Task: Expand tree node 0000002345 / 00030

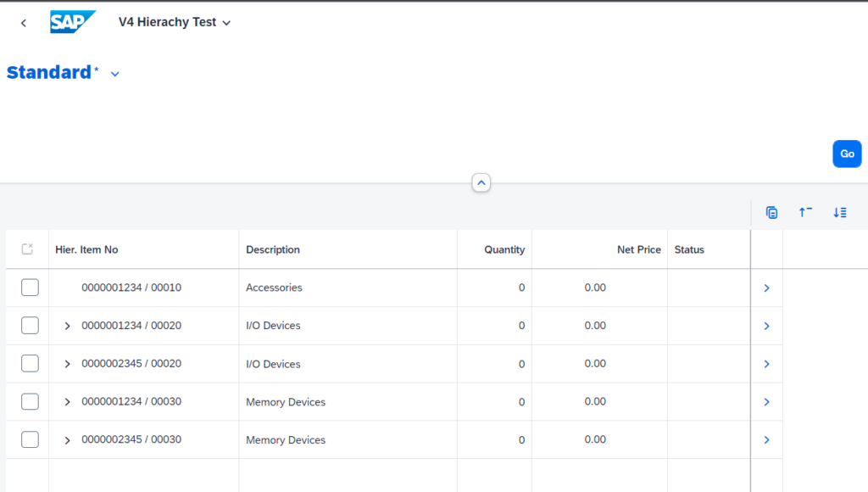Action: pyautogui.click(x=66, y=439)
